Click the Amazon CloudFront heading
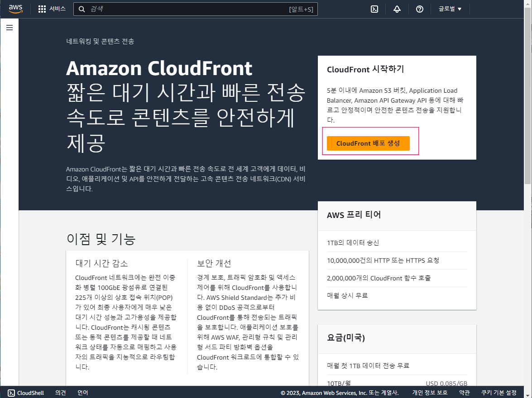 click(159, 68)
